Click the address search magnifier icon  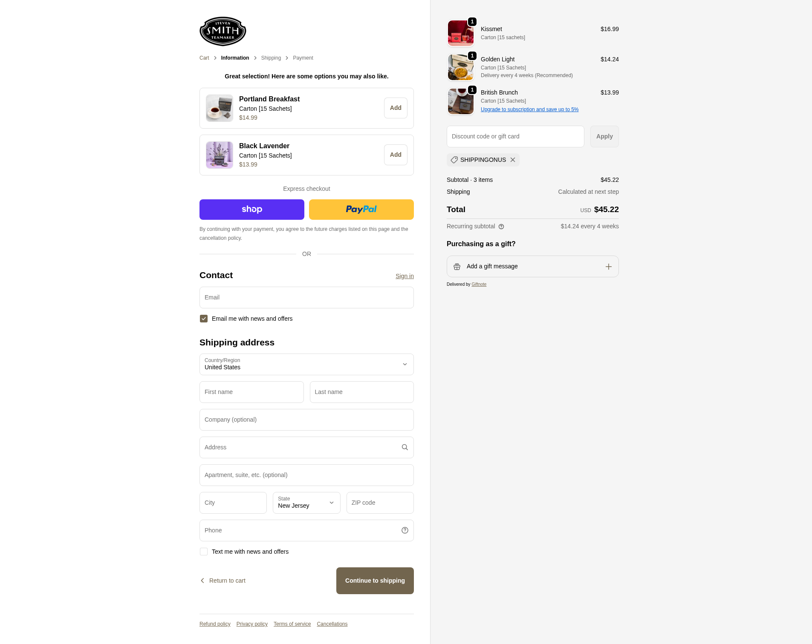[405, 447]
